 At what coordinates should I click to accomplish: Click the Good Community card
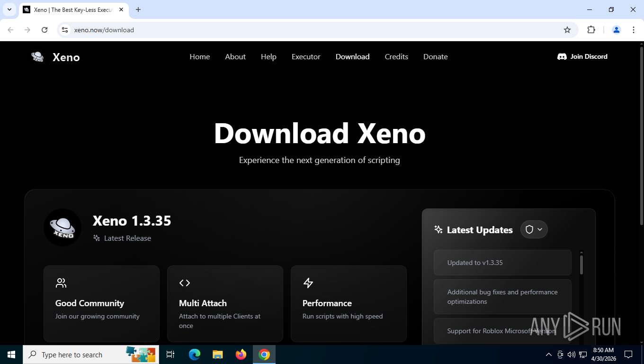pyautogui.click(x=101, y=303)
